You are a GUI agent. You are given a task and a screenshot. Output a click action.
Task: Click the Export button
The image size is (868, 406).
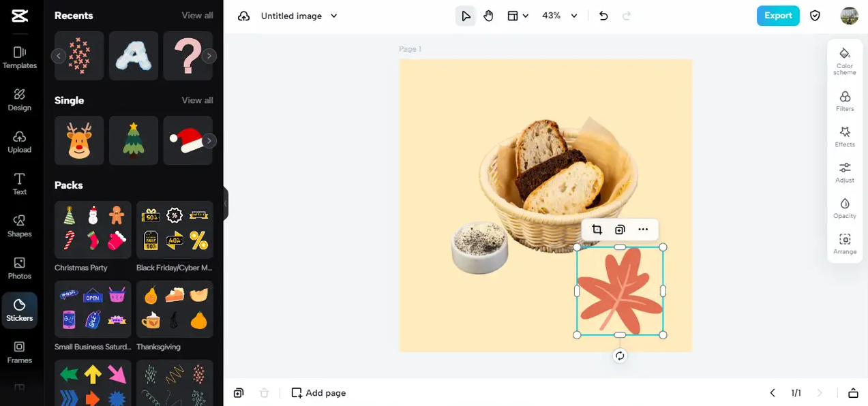(778, 16)
